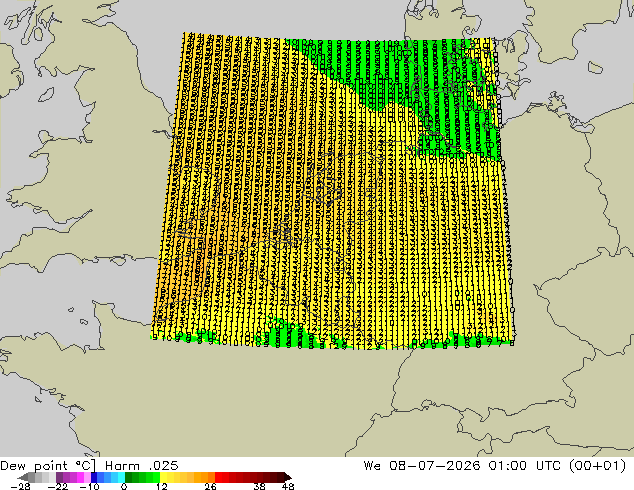Image resolution: width=634 pixels, height=490 pixels.
Task: Pick the dark green legend swatch at 0
Action: (129, 477)
